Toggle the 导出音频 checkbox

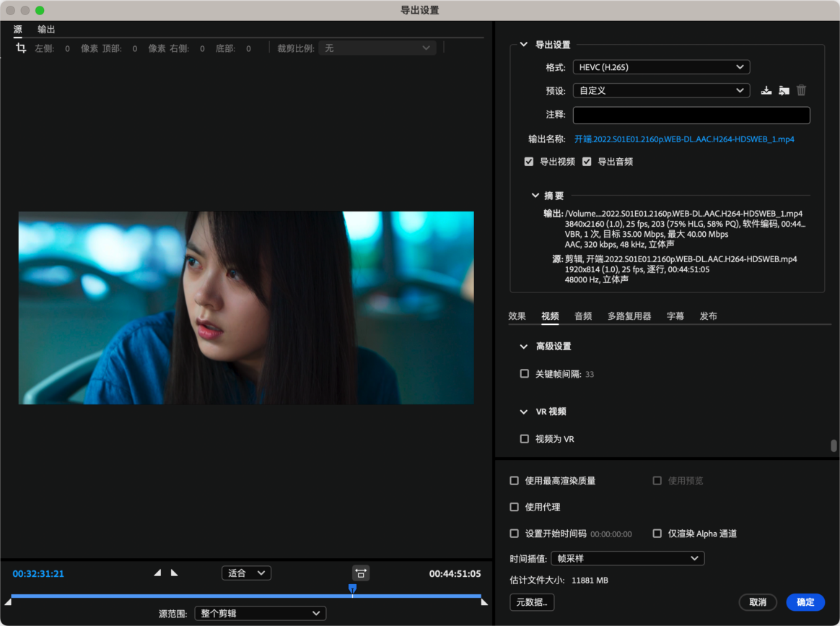(587, 162)
